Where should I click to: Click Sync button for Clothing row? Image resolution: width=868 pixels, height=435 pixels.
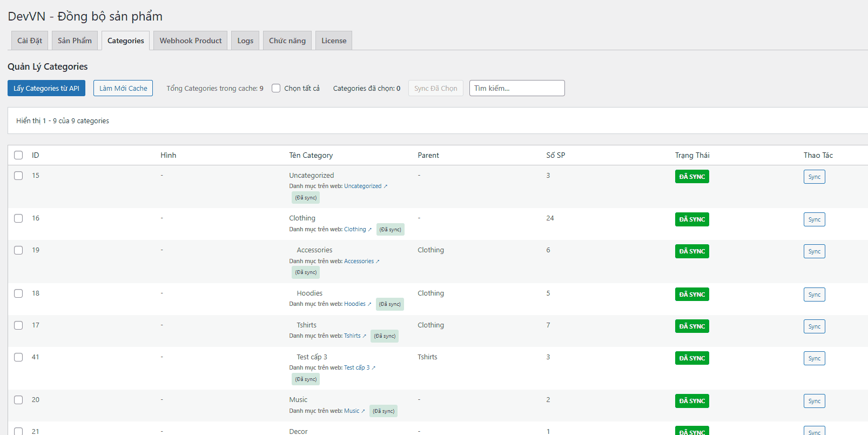814,219
